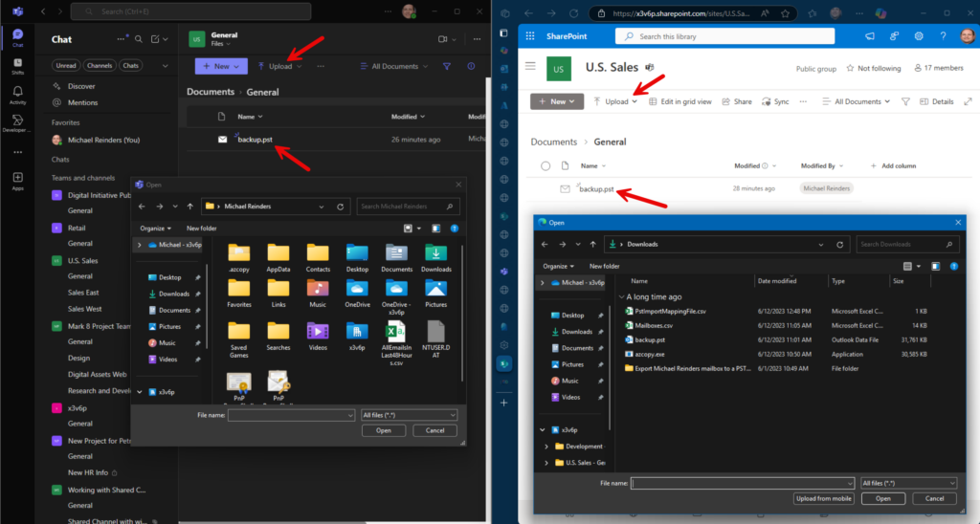Click Teams search box at top
This screenshot has height=524, width=980.
pyautogui.click(x=190, y=11)
